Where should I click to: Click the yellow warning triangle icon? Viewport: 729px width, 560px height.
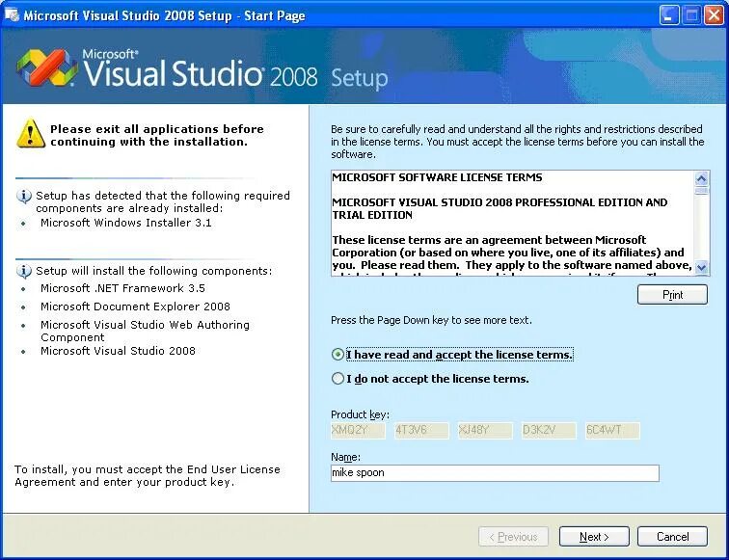[31, 133]
